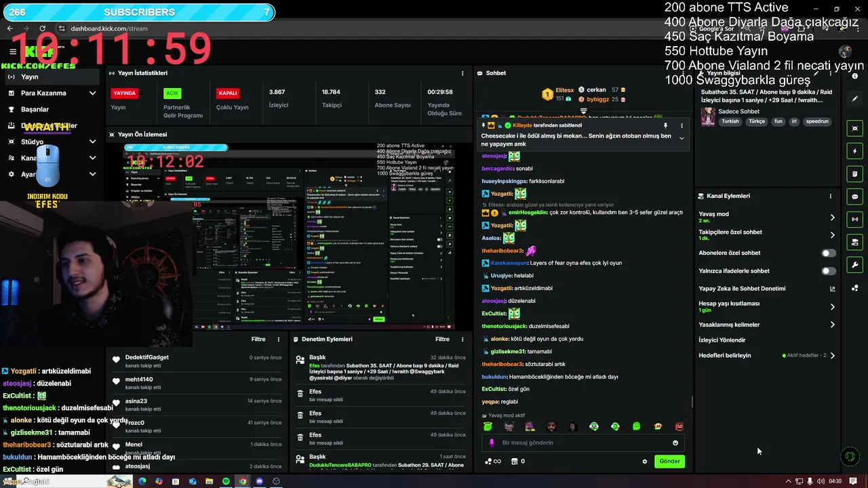Click the purple microphone icon in message field
The width and height of the screenshot is (868, 488).
[492, 443]
